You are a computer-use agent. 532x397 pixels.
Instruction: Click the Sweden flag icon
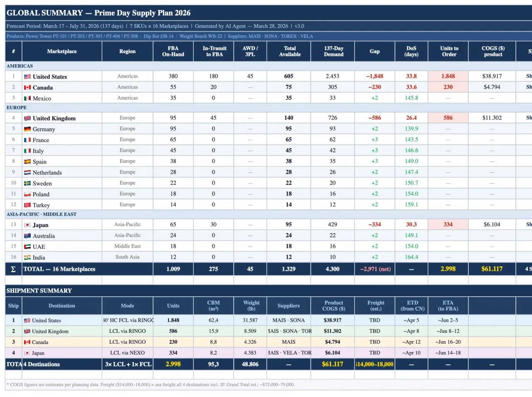[27, 183]
